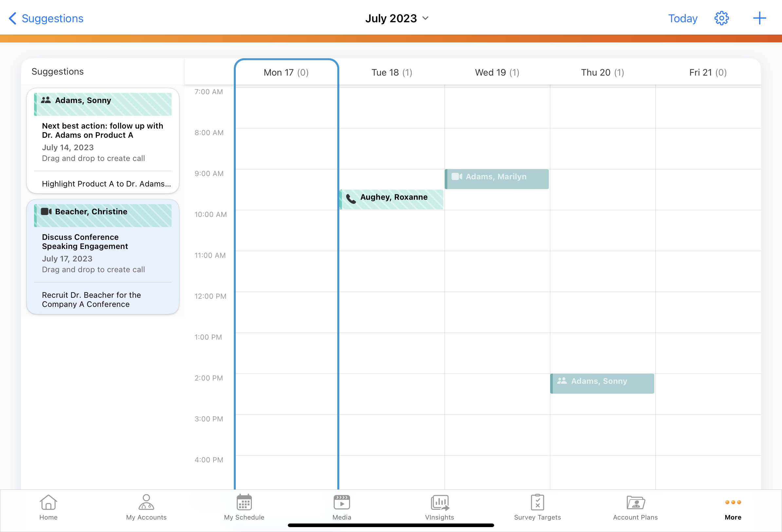Tap the plus icon to add entry
This screenshot has width=782, height=532.
pos(759,18)
